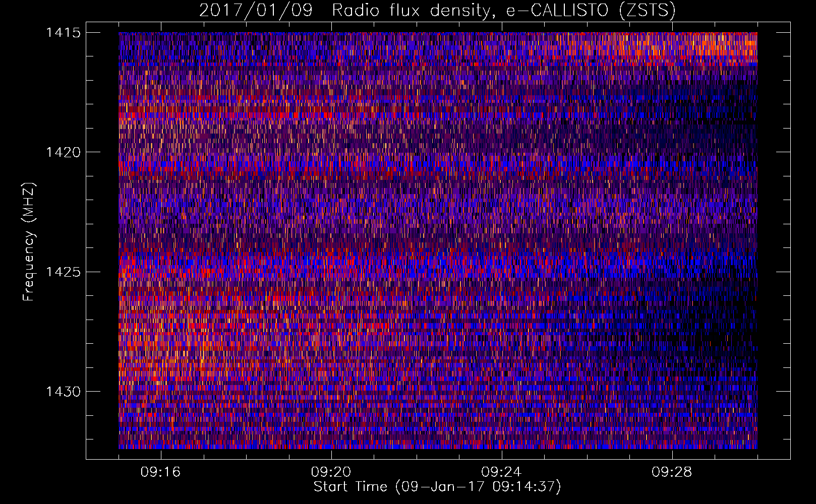The width and height of the screenshot is (816, 504).
Task: Click the time tick label "09:24"
Action: (x=501, y=472)
